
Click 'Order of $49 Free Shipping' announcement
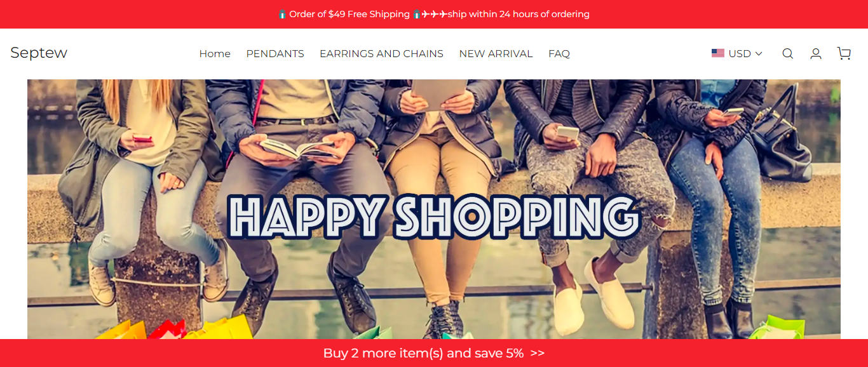click(349, 14)
